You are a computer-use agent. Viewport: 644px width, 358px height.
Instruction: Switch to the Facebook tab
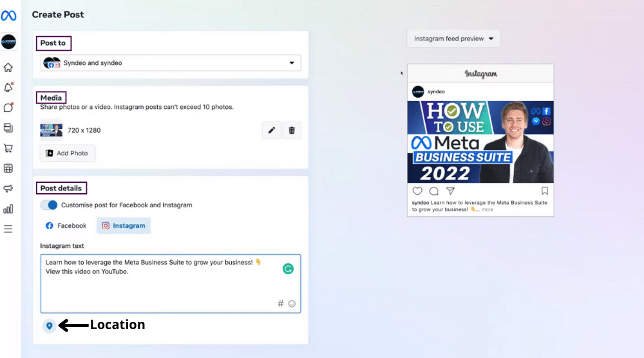point(66,226)
